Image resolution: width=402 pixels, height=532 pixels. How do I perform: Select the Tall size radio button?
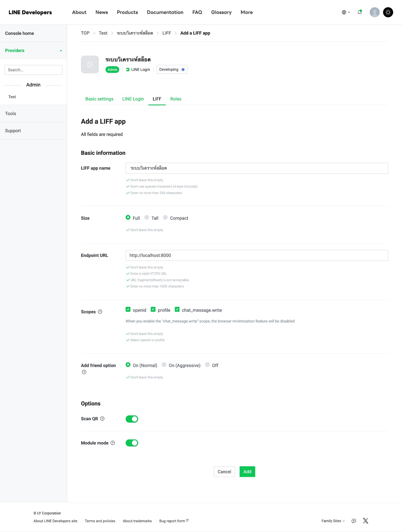(147, 217)
